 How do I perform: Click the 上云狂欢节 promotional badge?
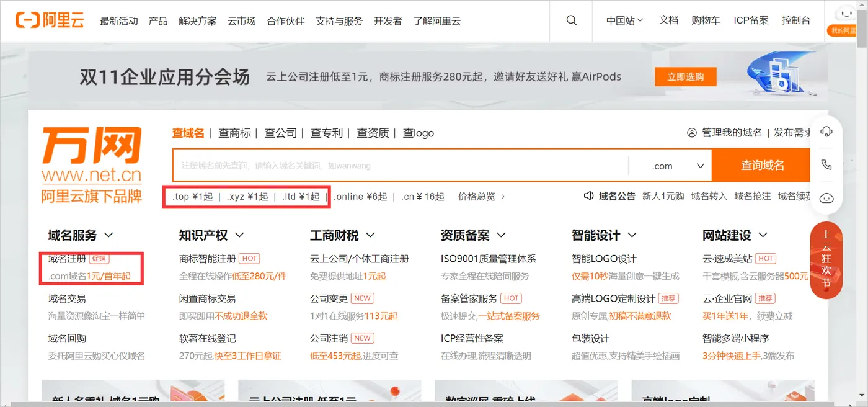(x=826, y=260)
